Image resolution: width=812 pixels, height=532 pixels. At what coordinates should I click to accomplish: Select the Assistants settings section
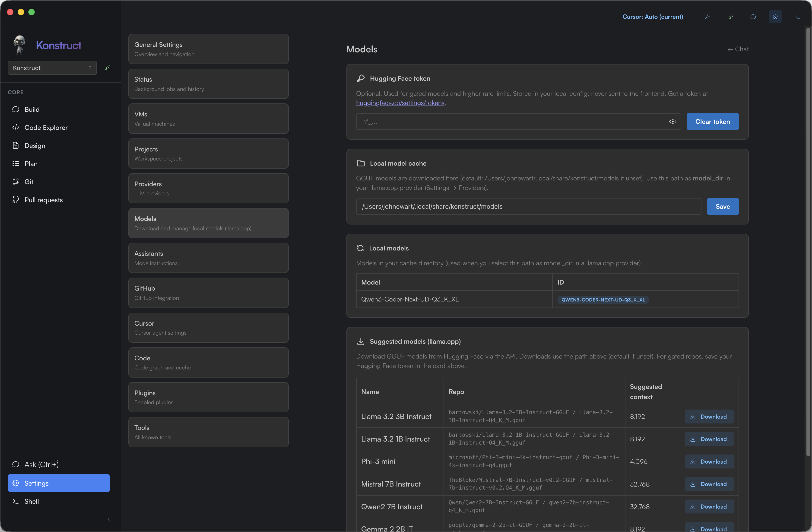coord(208,258)
